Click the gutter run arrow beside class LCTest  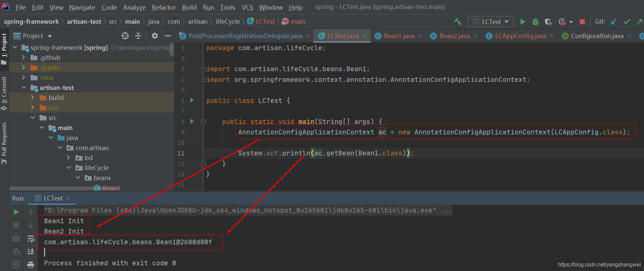[192, 100]
